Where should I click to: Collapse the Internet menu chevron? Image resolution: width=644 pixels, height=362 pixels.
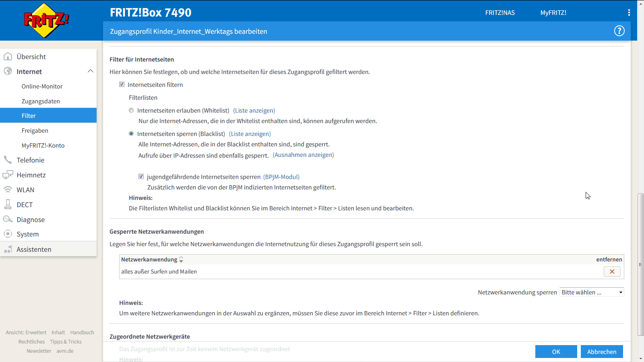coord(91,71)
